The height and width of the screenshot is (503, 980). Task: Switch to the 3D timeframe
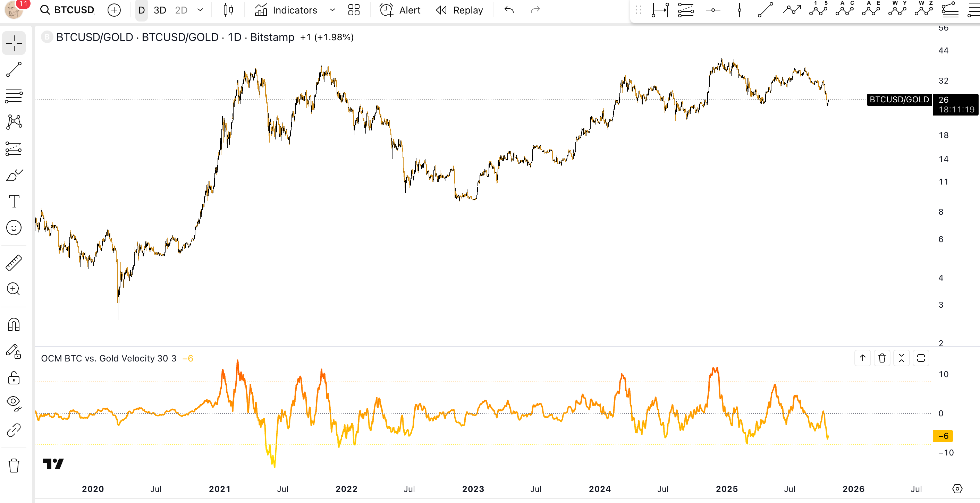160,10
